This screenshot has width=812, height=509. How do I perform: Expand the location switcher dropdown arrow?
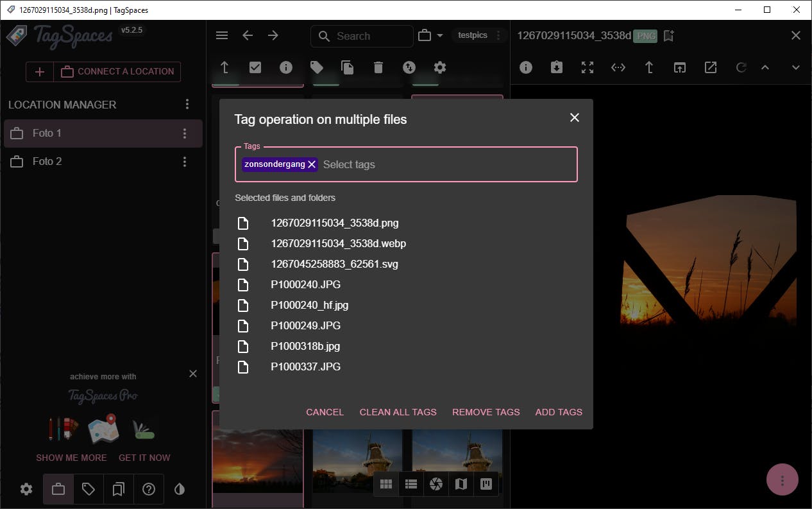click(x=440, y=36)
